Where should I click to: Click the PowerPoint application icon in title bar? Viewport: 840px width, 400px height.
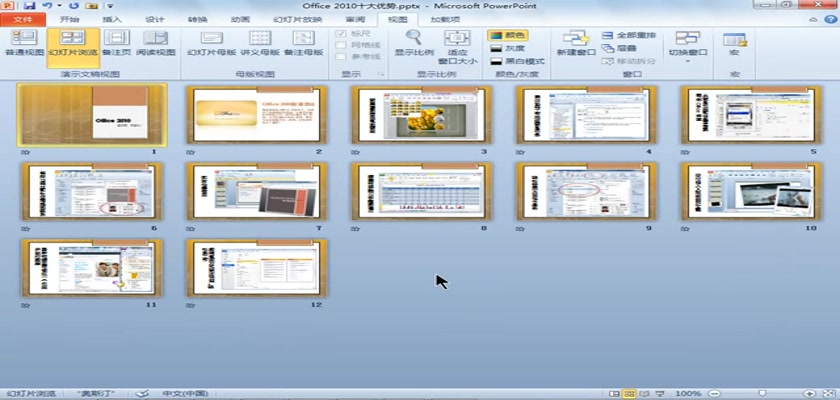pyautogui.click(x=9, y=5)
